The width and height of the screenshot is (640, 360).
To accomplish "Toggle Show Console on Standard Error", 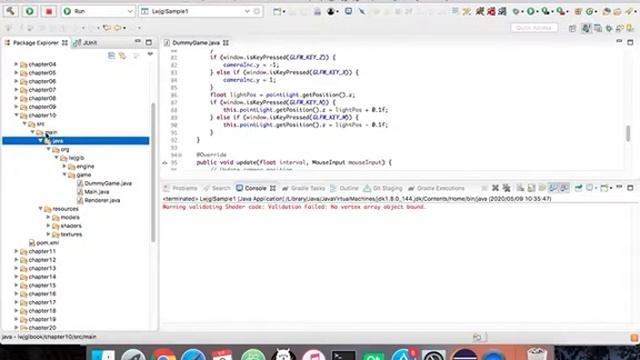I will pos(564,188).
